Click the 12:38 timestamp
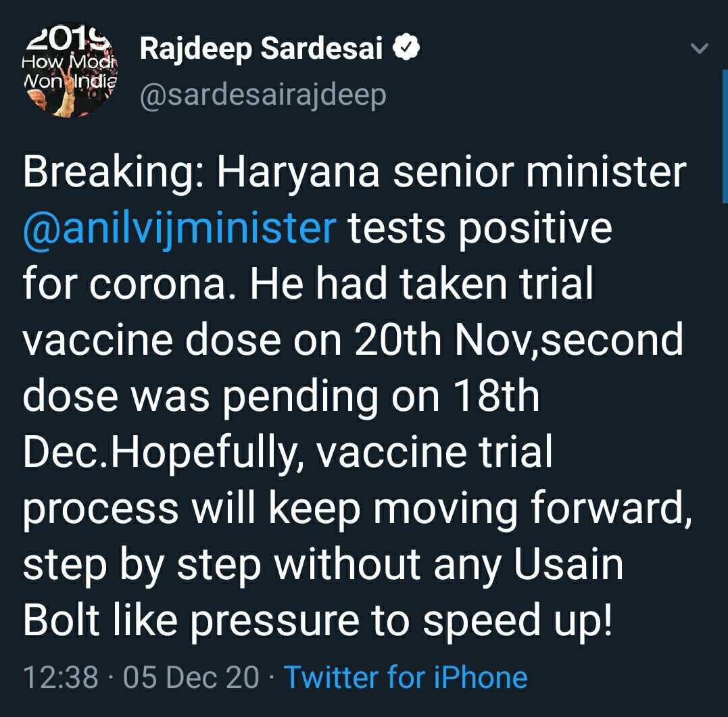Screen dimensions: 728x717 coord(60,677)
